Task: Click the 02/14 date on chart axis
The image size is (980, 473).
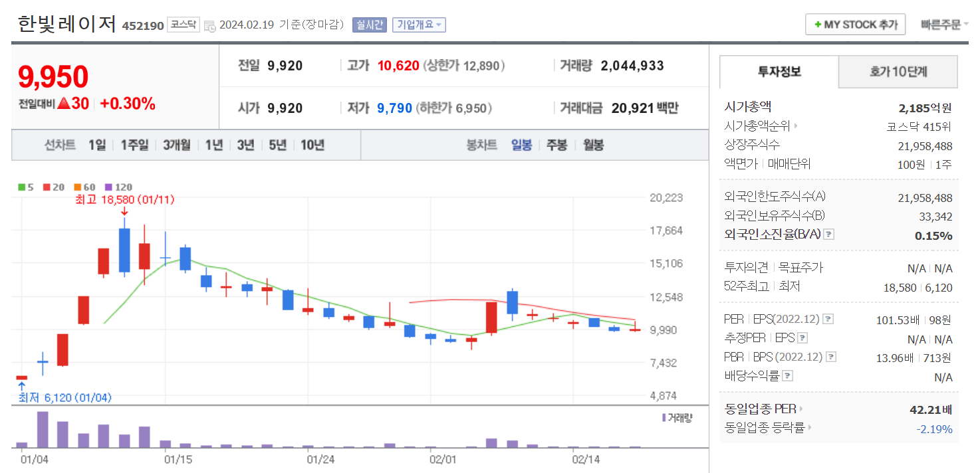Action: [x=585, y=459]
